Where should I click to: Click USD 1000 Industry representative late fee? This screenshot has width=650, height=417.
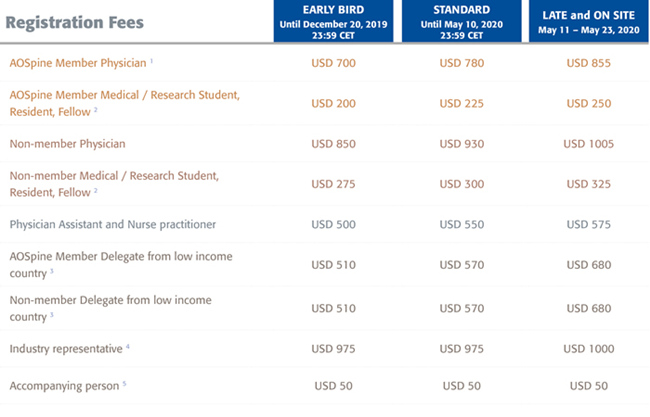click(589, 349)
